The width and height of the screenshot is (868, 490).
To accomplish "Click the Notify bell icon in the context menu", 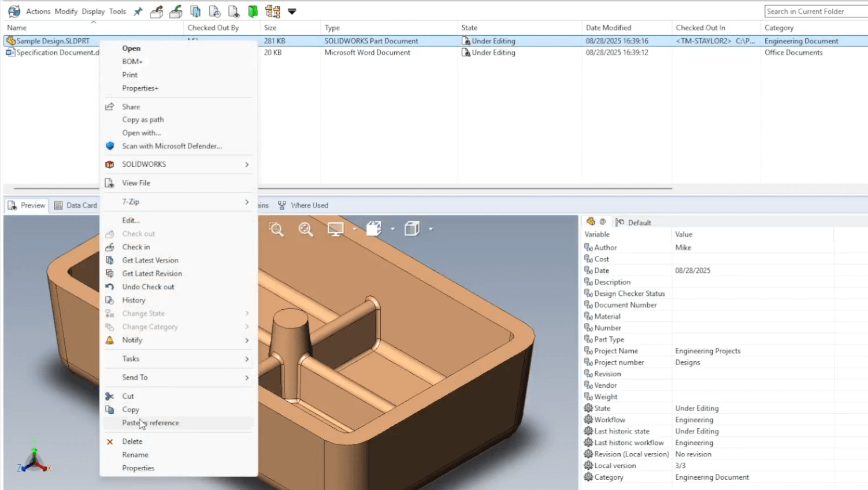I will (110, 340).
